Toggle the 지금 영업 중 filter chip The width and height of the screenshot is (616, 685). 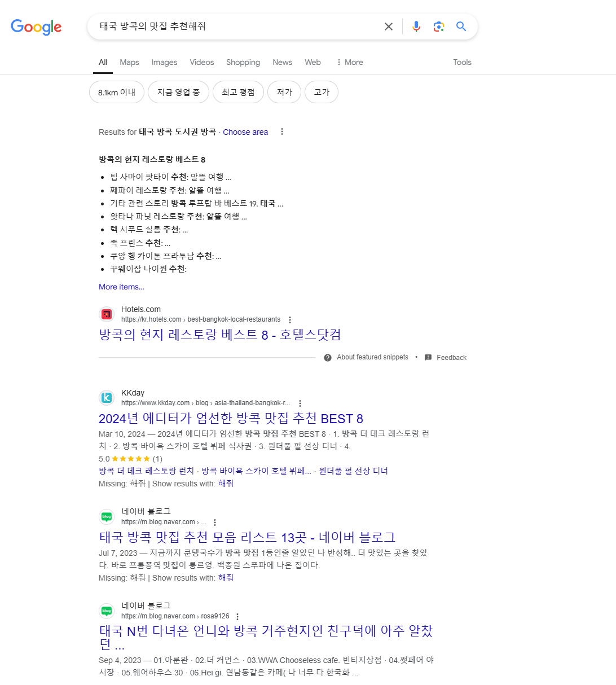178,93
